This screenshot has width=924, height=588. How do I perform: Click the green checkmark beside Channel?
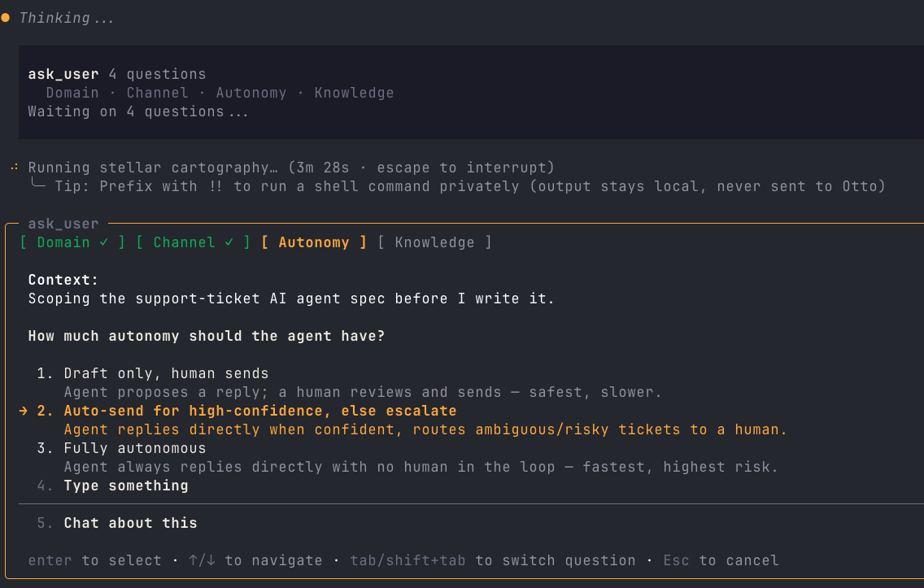(x=229, y=242)
